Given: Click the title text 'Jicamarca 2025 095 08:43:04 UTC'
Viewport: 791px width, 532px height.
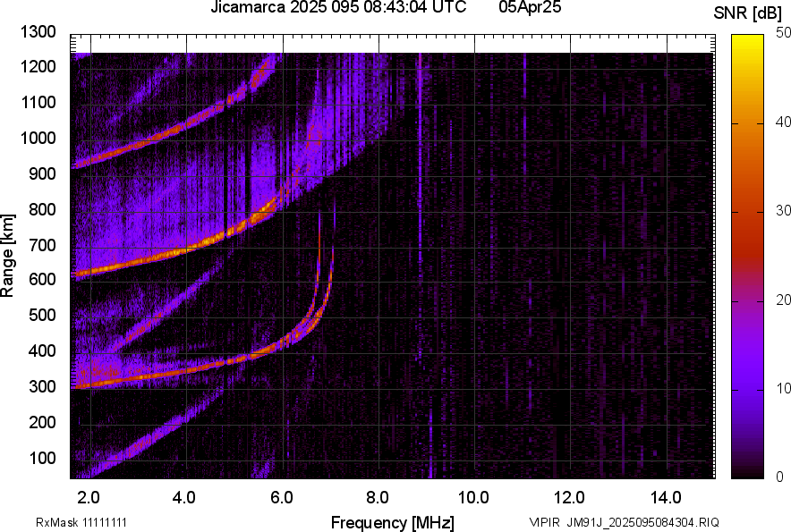Looking at the screenshot, I should [338, 7].
